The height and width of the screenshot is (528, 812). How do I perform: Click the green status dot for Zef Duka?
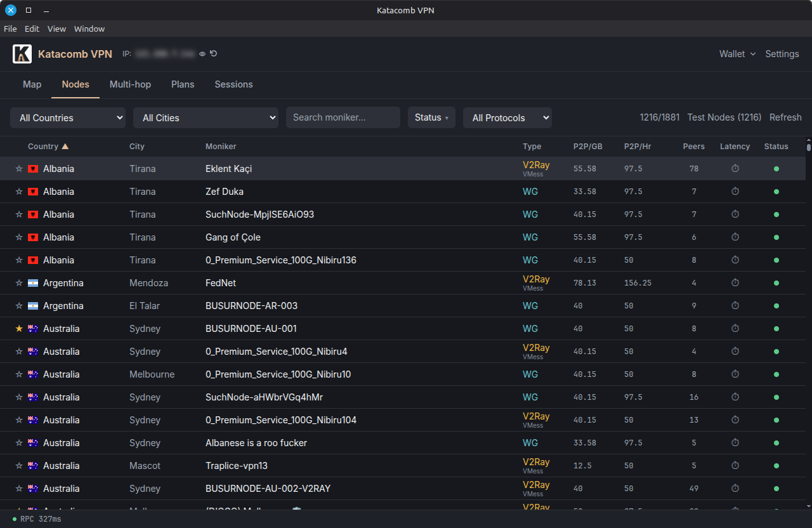776,192
